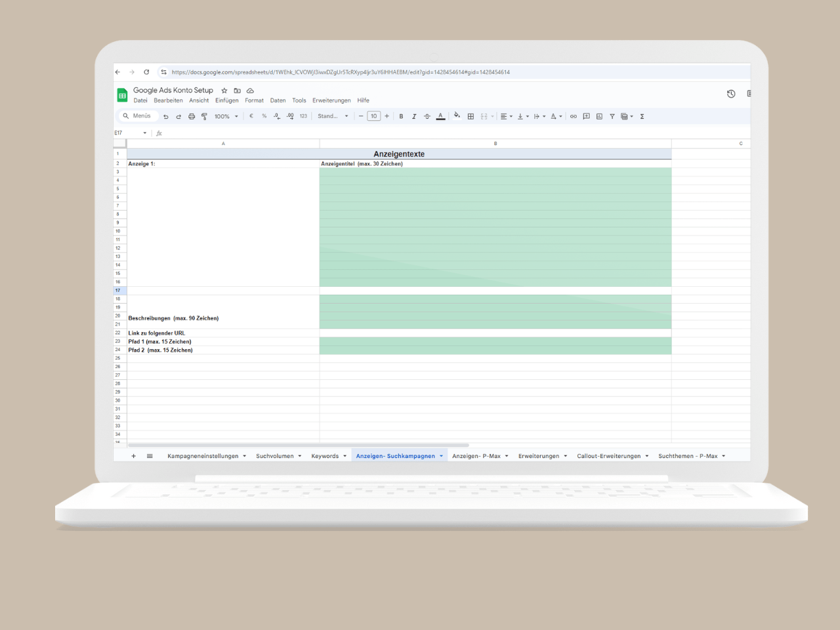Print the spreadsheet

point(191,116)
